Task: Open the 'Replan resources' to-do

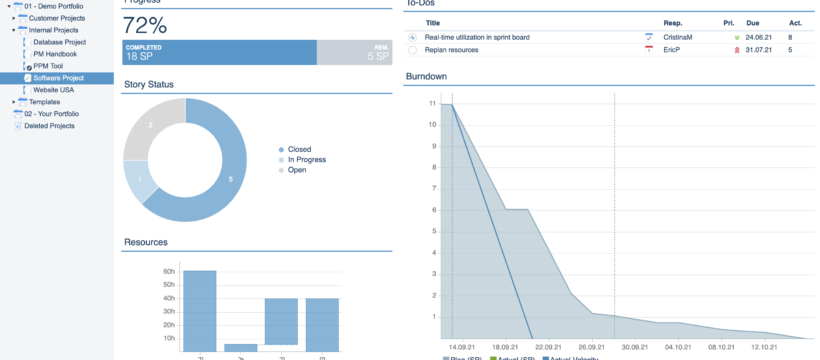Action: pyautogui.click(x=451, y=50)
